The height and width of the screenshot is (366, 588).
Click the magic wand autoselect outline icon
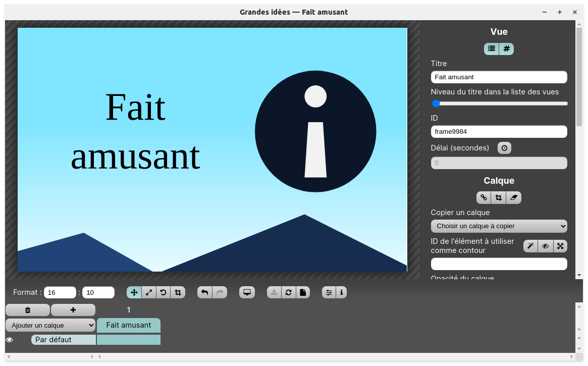(530, 246)
